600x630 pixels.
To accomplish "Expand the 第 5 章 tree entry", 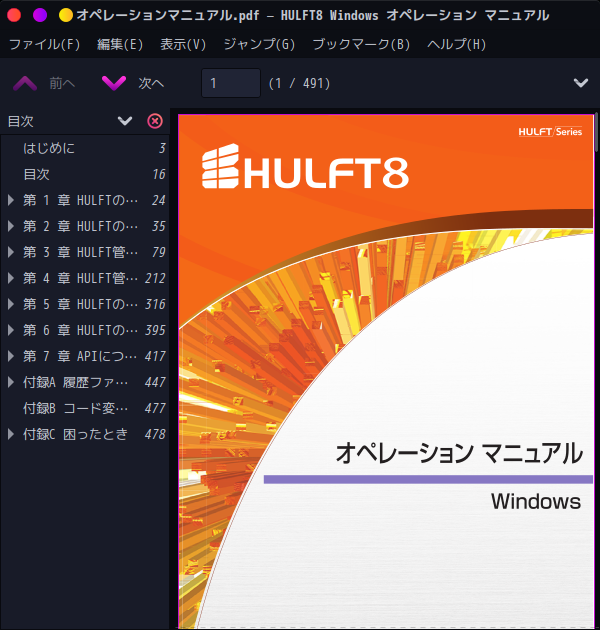I will tap(11, 304).
